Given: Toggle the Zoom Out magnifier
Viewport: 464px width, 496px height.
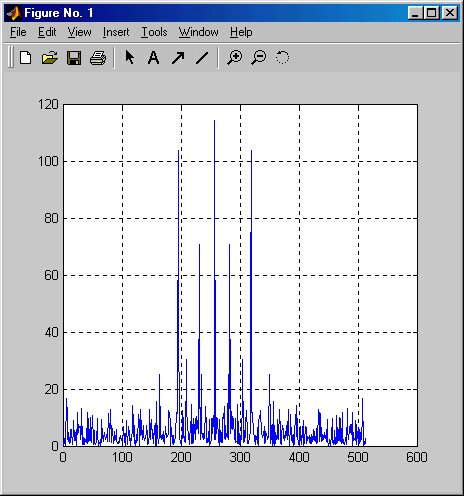Looking at the screenshot, I should 259,57.
